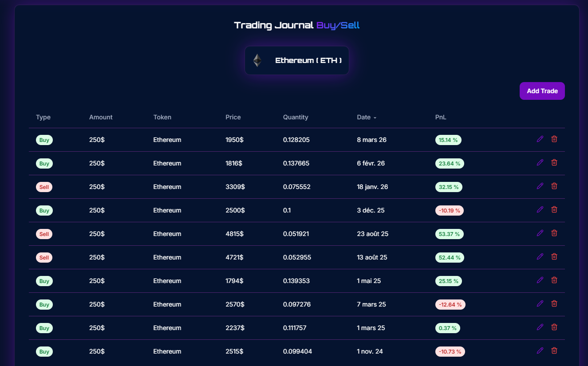Click the Date sort arrow
Image resolution: width=588 pixels, height=366 pixels.
[x=375, y=118]
